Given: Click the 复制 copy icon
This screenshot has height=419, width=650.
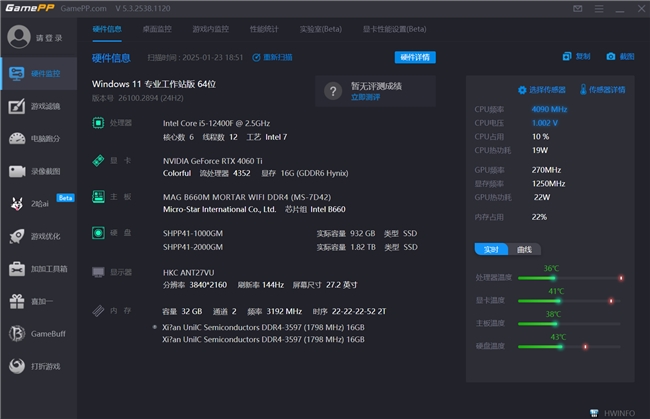Looking at the screenshot, I should click(567, 56).
